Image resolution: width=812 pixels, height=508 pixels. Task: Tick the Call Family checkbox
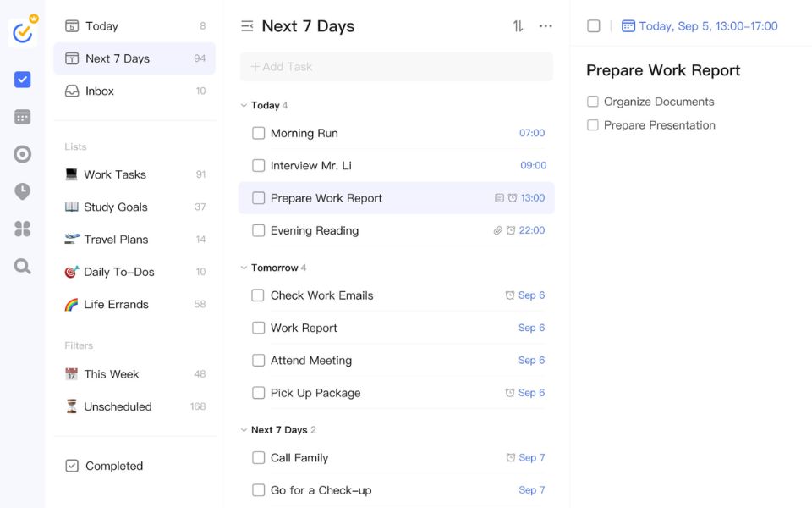[x=259, y=458]
